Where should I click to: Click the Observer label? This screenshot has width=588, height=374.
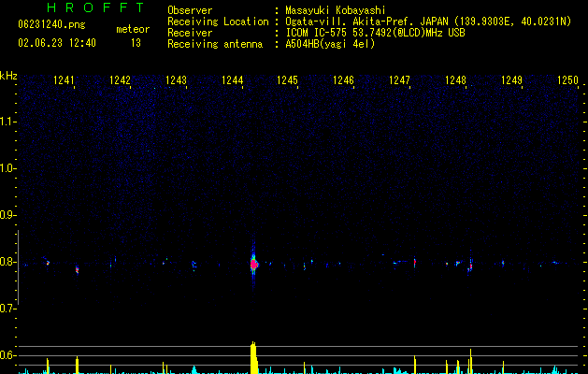(190, 10)
